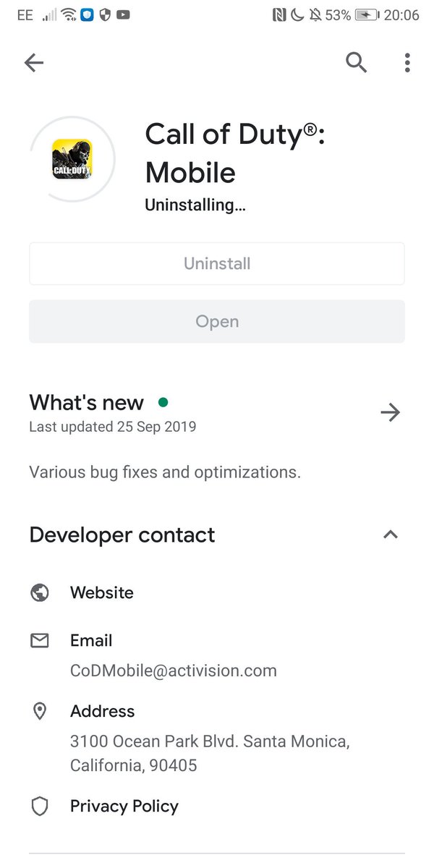Tap the Address location pin icon
The image size is (434, 868).
[x=40, y=712]
